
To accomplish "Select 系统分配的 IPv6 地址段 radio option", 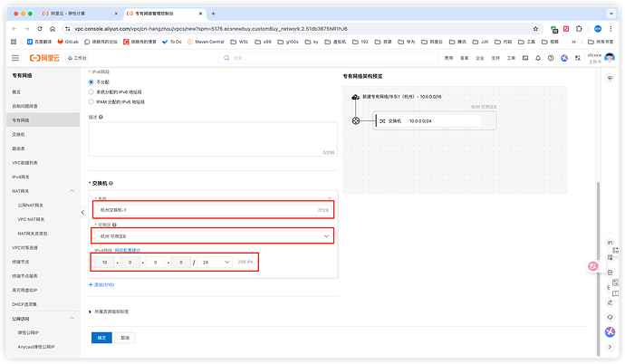I will coord(91,92).
